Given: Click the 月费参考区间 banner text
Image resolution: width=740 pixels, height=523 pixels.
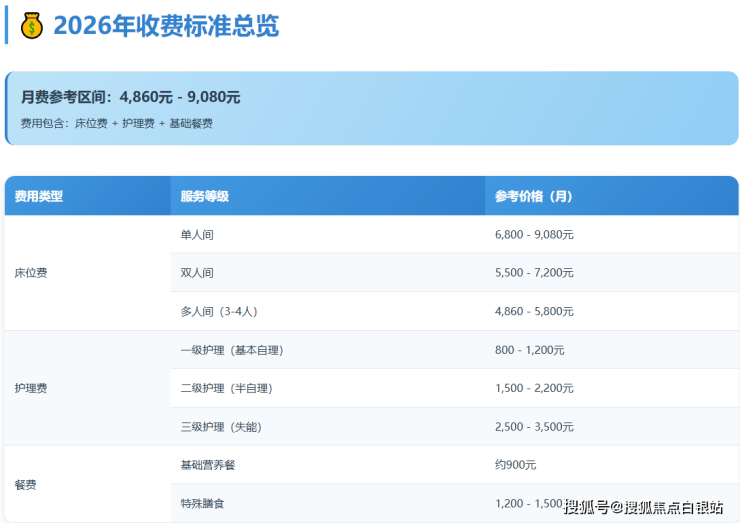Looking at the screenshot, I should [x=131, y=97].
